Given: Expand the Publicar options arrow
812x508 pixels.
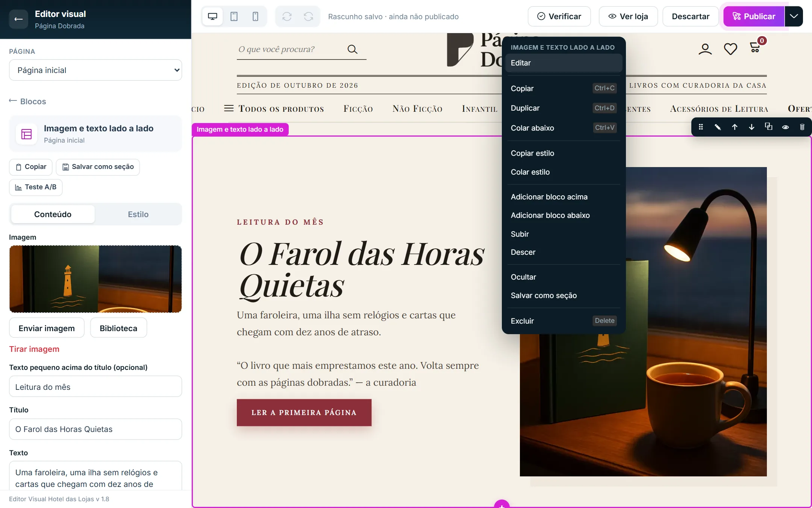Looking at the screenshot, I should 794,16.
